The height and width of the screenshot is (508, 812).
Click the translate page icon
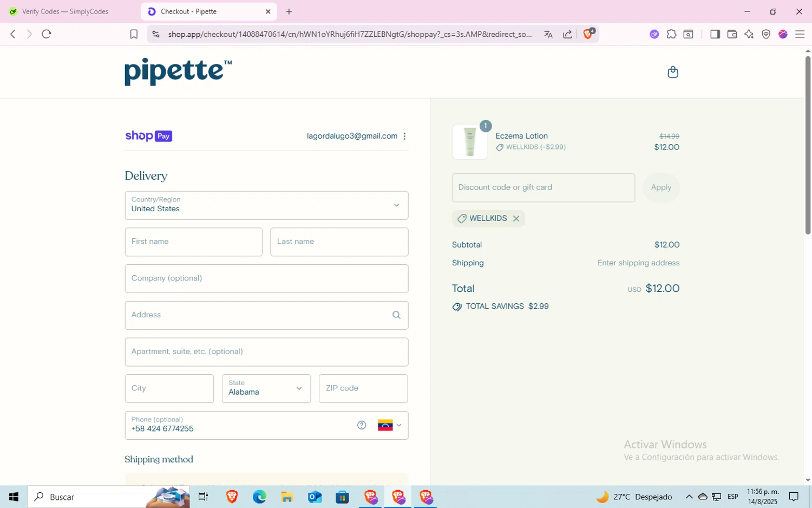click(x=548, y=34)
